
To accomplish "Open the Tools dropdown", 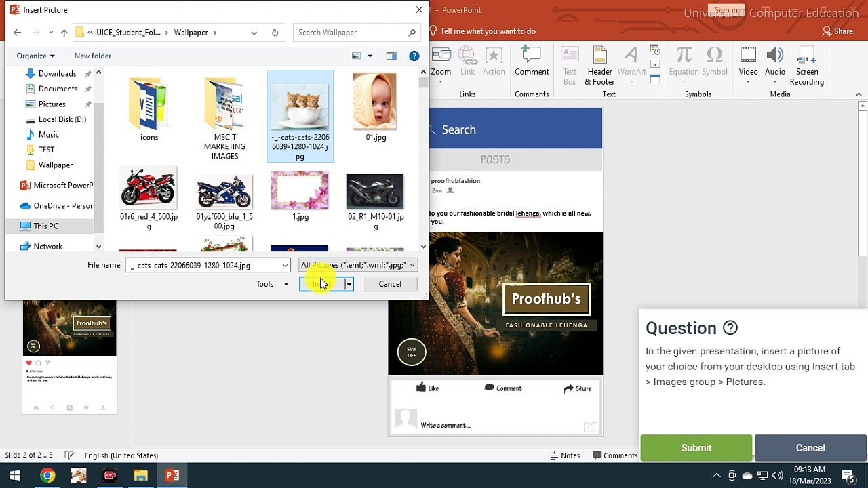I will pyautogui.click(x=272, y=284).
